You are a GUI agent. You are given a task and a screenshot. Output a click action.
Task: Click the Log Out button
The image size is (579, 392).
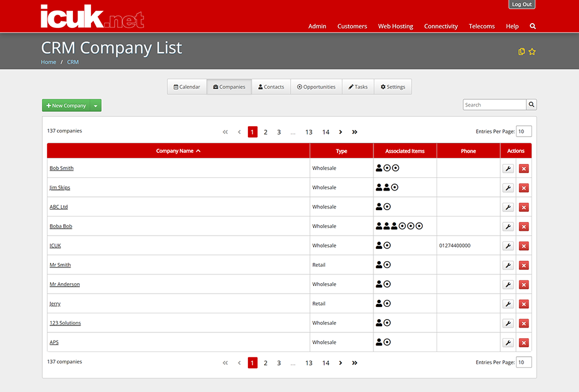tap(522, 4)
